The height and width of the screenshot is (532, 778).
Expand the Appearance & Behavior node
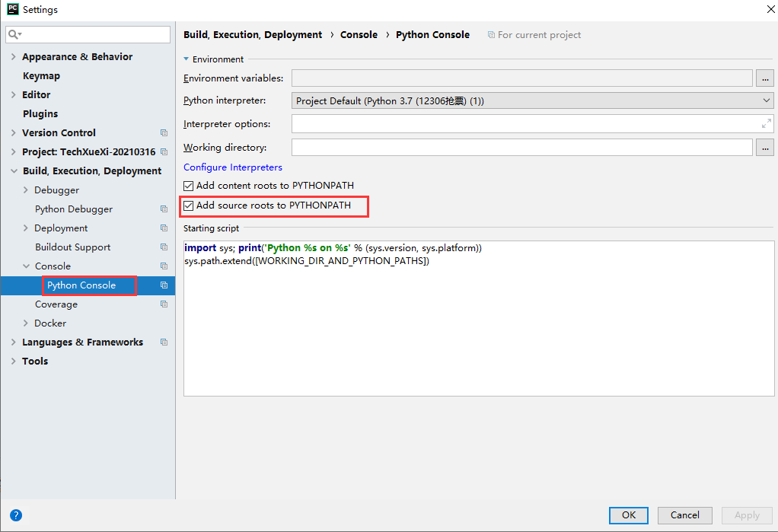click(x=14, y=56)
